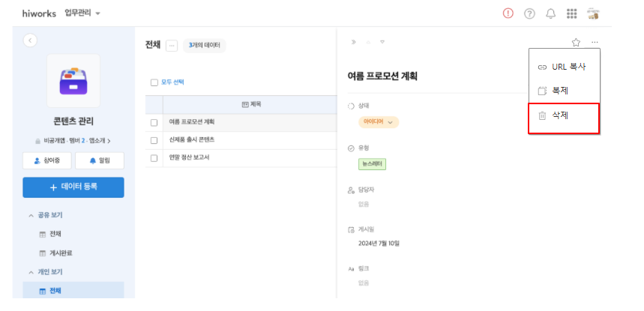This screenshot has width=644, height=311.
Task: Click the red alert notice icon
Action: pos(508,13)
